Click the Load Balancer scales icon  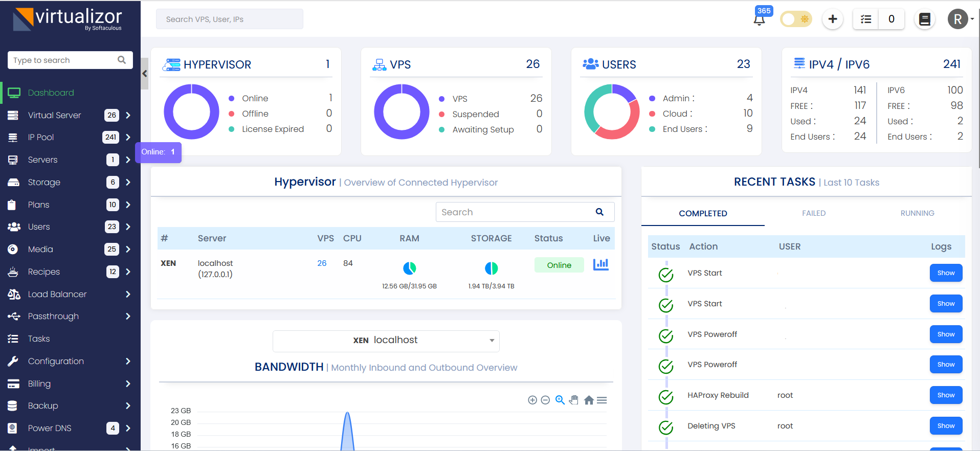pyautogui.click(x=14, y=294)
